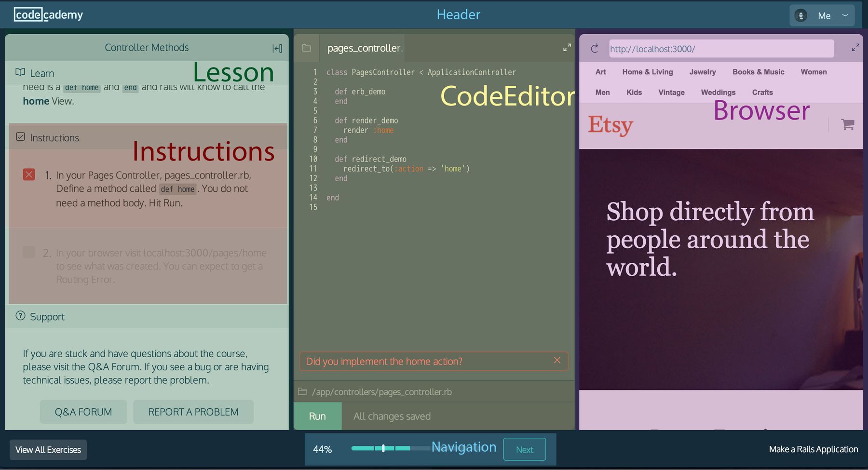Run the code with the Run button
868x470 pixels.
[317, 416]
